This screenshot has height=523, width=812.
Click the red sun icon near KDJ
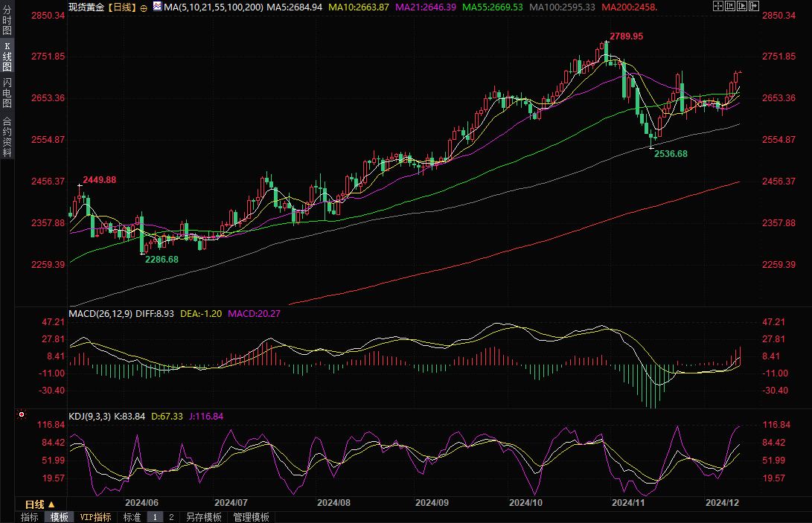click(x=22, y=415)
